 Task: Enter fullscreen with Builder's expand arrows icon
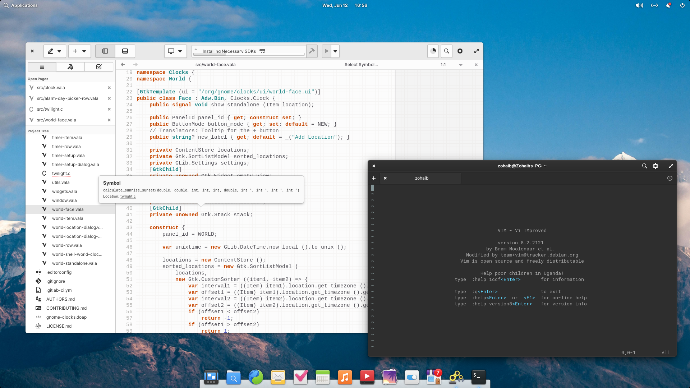point(476,51)
